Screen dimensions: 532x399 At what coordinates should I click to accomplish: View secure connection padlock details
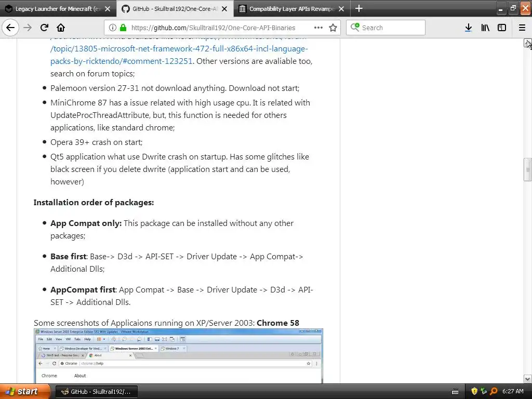coord(123,28)
